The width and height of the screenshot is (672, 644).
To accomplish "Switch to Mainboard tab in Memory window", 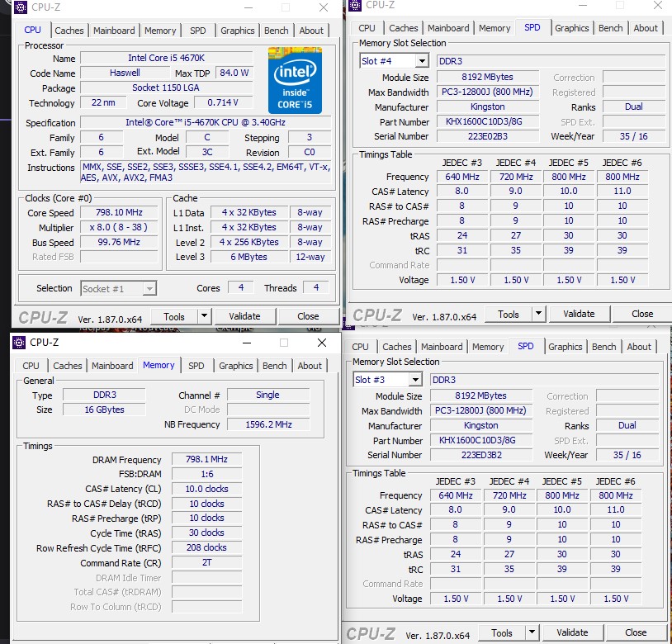I will [112, 366].
